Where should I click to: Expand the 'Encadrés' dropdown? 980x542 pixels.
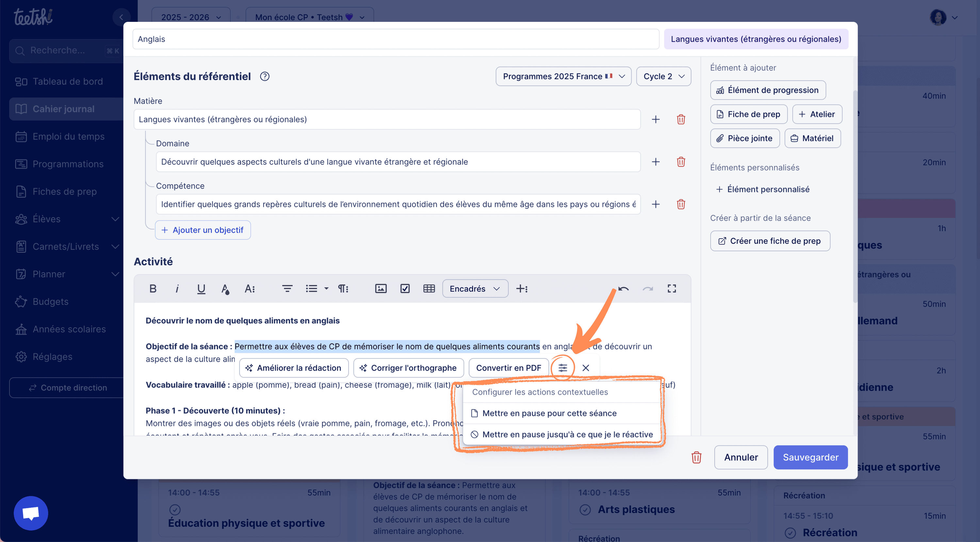pyautogui.click(x=475, y=288)
